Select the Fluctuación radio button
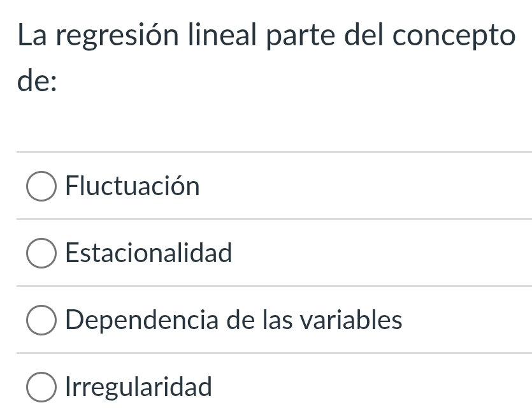Image resolution: width=532 pixels, height=419 pixels. coord(41,186)
